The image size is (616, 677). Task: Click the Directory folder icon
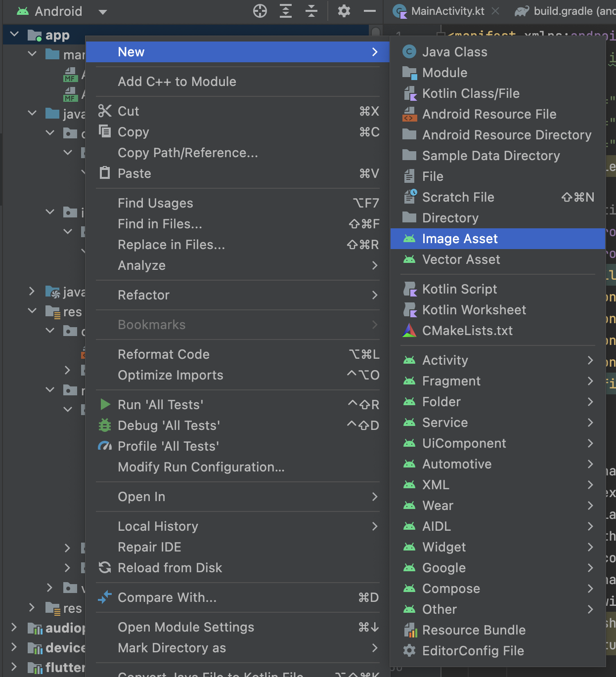click(409, 217)
